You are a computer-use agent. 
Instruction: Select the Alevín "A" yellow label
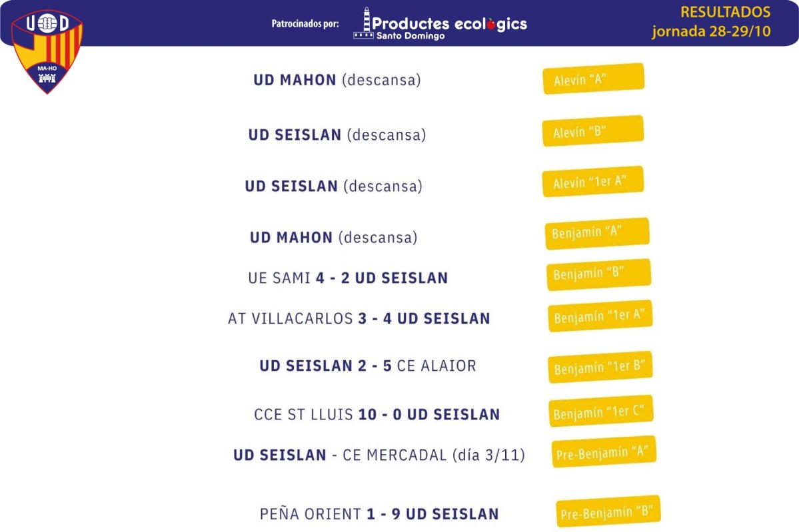(594, 79)
